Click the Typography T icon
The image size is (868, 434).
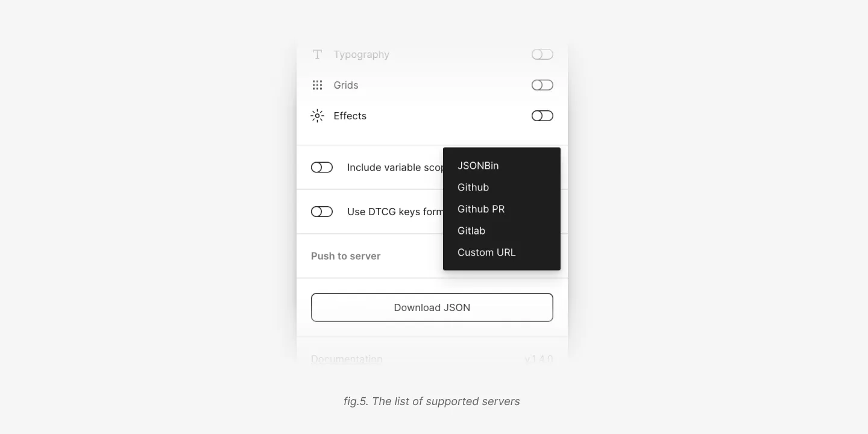(317, 54)
